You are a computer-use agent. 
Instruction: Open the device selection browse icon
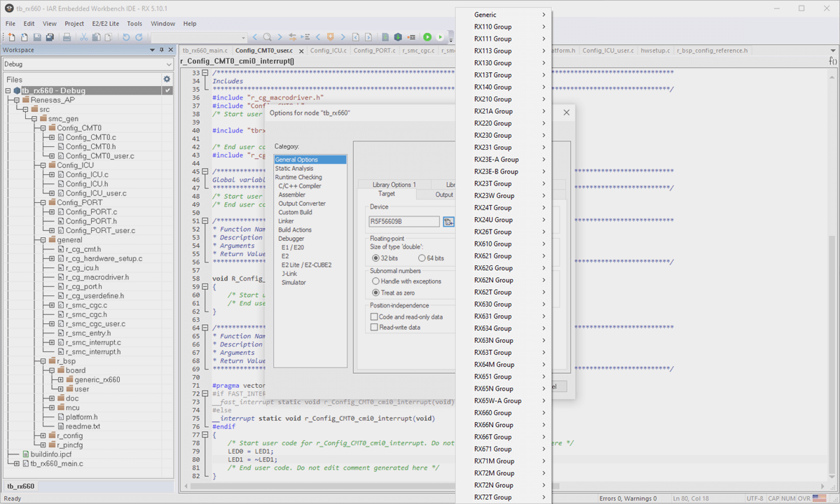coord(448,221)
